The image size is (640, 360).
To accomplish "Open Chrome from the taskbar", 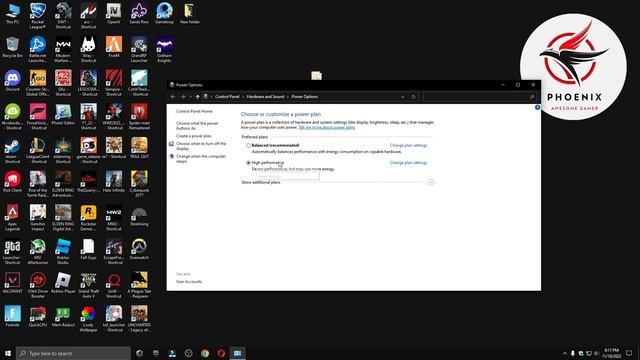I will pyautogui.click(x=205, y=353).
